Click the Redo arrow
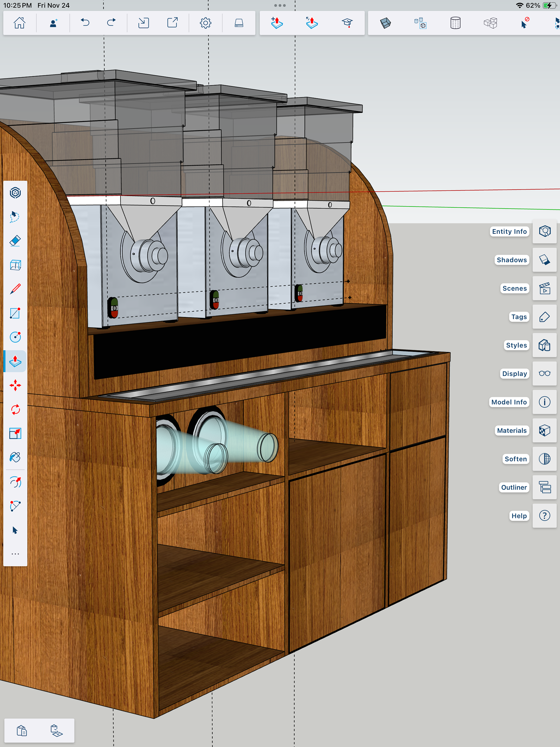This screenshot has height=747, width=560. [x=111, y=23]
